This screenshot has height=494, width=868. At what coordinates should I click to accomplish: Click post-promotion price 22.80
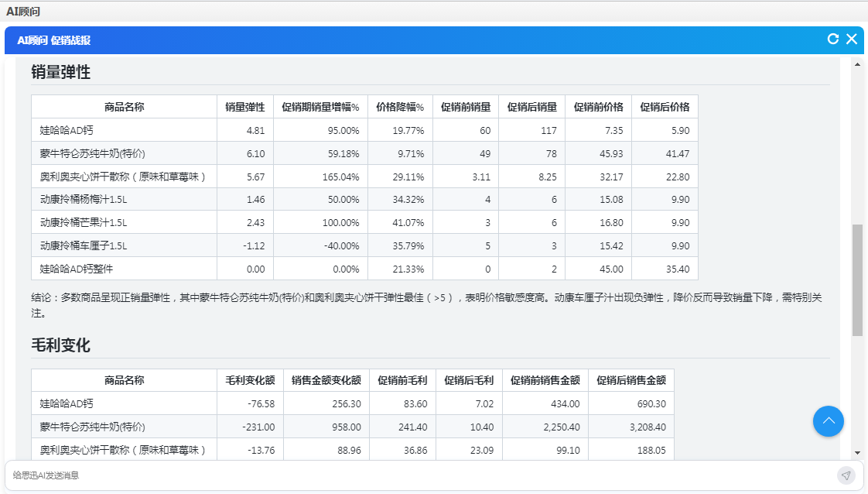pos(678,177)
